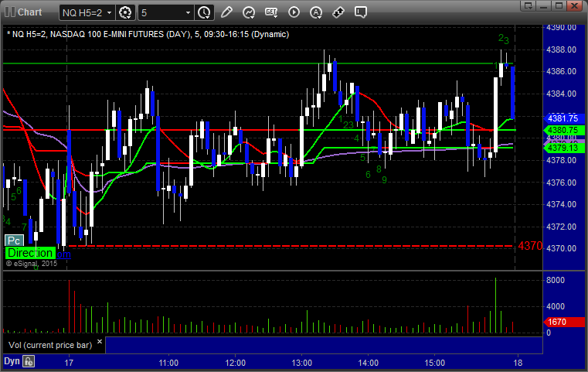Click the Dyn label on time axis
The height and width of the screenshot is (372, 588).
click(12, 361)
